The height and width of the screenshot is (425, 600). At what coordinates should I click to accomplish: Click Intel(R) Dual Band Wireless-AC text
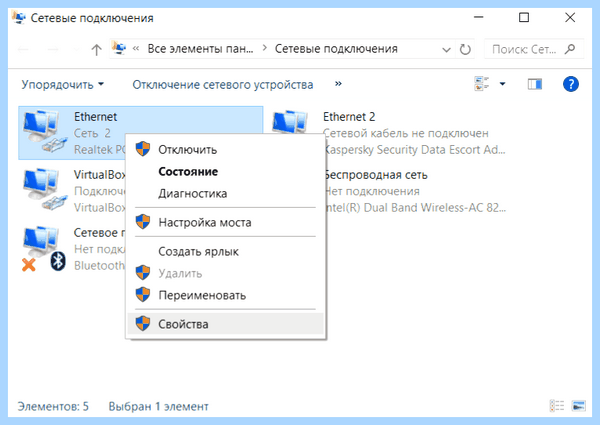(415, 208)
